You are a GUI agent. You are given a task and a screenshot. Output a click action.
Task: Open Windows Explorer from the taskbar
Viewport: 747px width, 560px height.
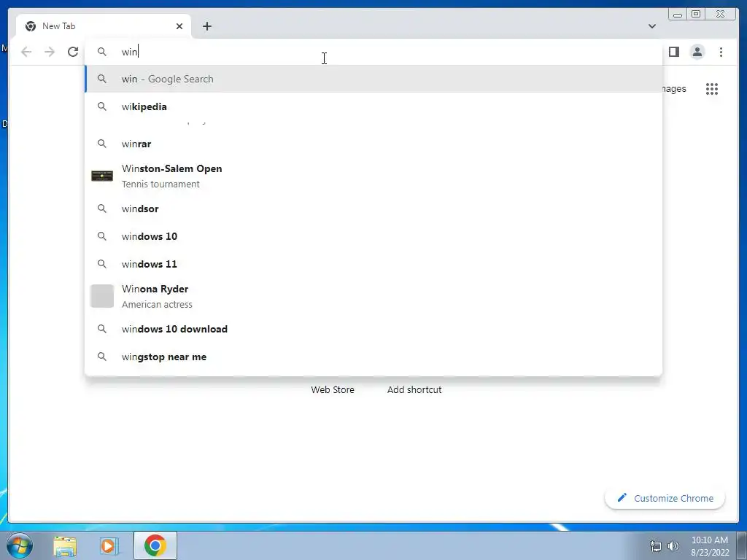pos(65,546)
